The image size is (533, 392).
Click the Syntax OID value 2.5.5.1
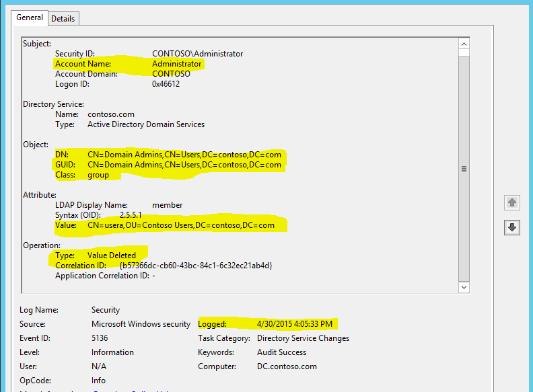[x=131, y=215]
